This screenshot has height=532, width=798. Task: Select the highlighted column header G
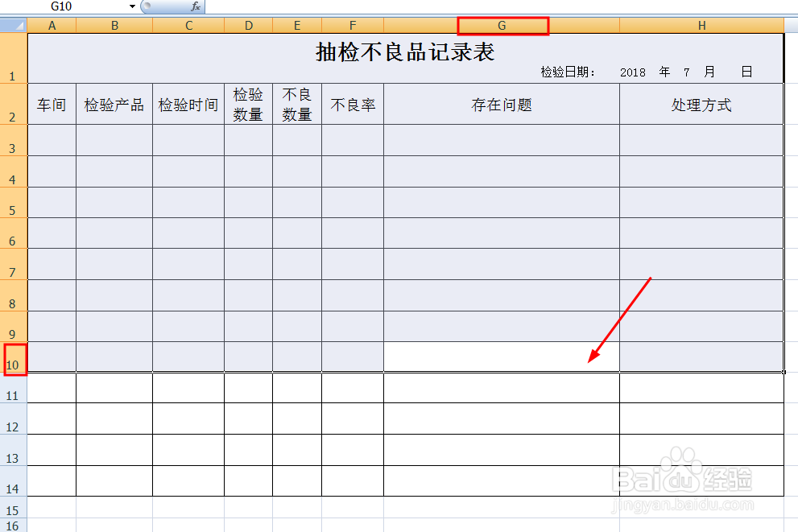pyautogui.click(x=502, y=25)
